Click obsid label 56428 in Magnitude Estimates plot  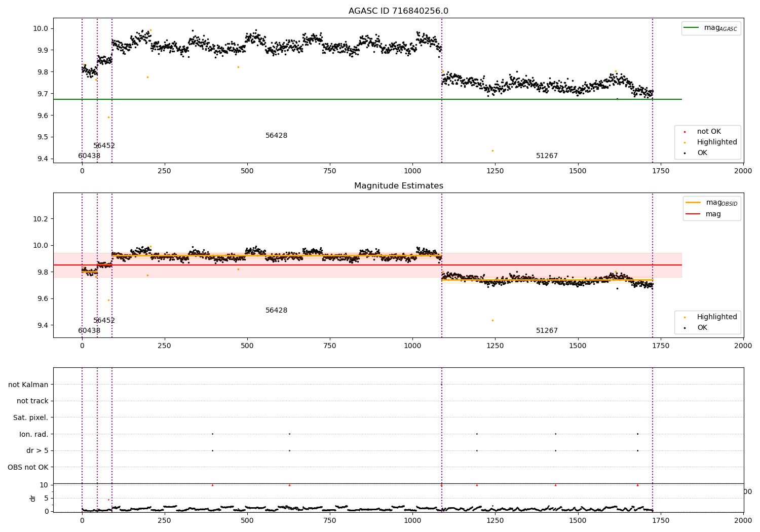pyautogui.click(x=276, y=311)
